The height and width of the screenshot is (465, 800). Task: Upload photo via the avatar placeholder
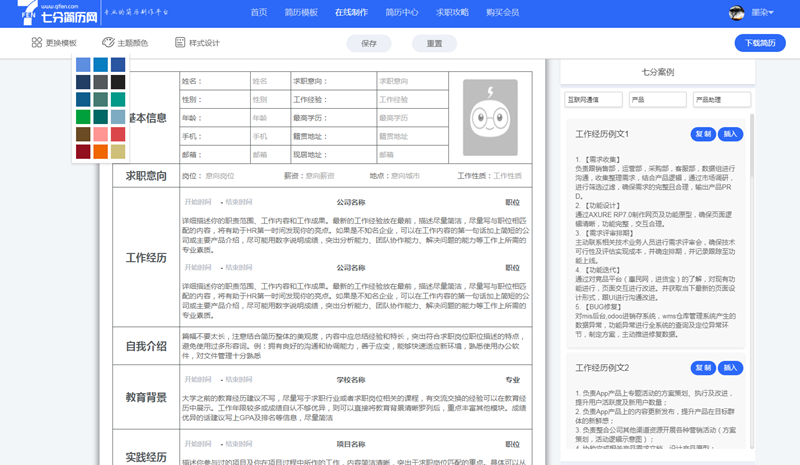490,117
